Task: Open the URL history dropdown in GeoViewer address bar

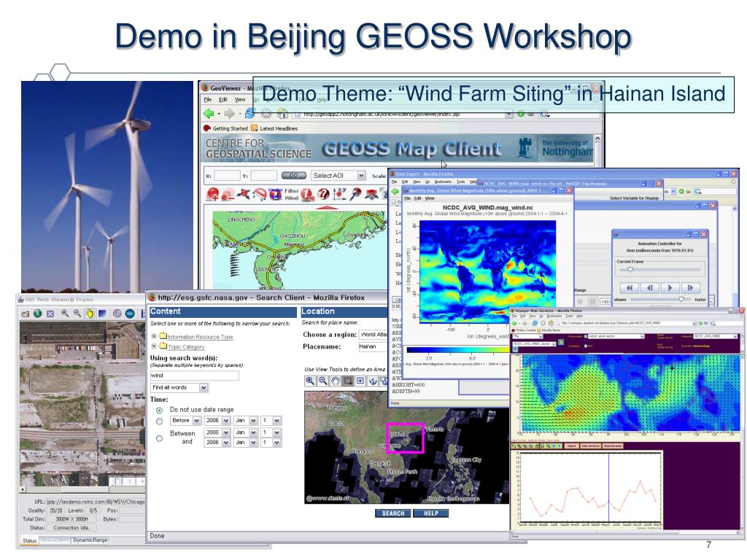Action: (x=508, y=114)
